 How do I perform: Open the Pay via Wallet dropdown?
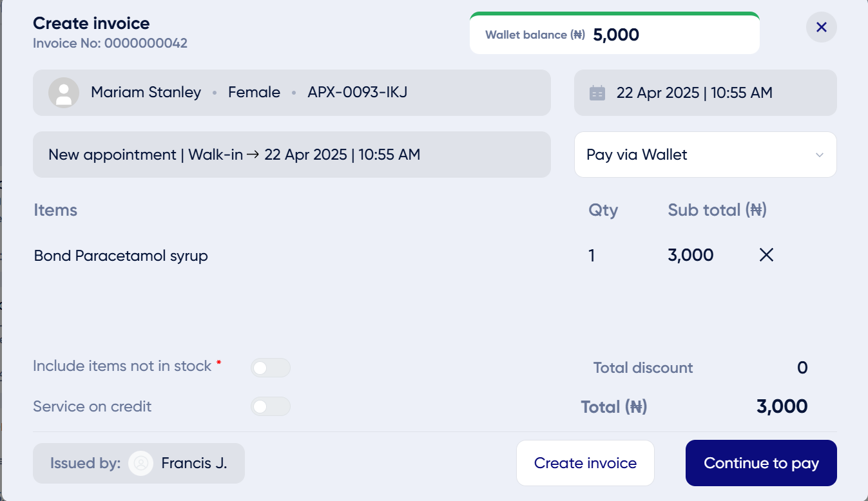click(x=706, y=155)
